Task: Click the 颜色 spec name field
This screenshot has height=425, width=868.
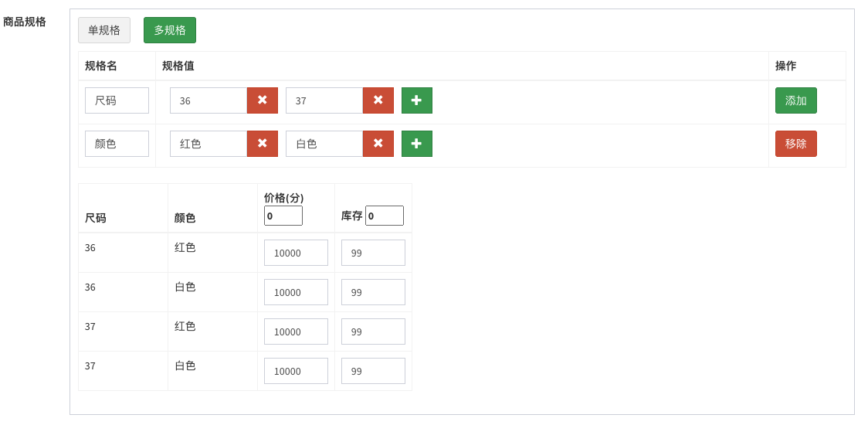Action: 117,144
